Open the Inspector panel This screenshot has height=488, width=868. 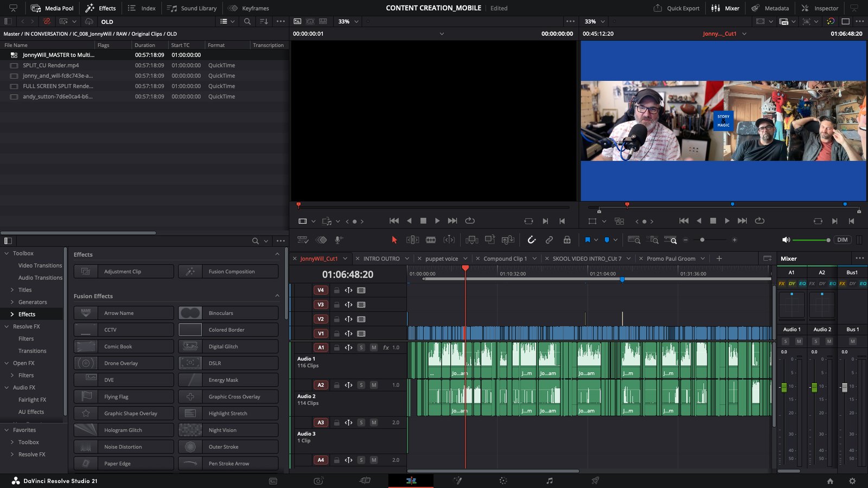coord(820,8)
